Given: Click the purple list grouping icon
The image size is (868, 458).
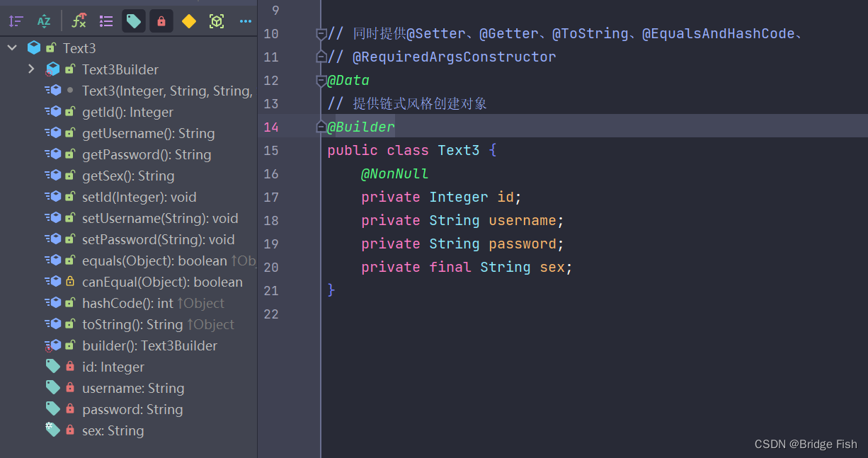Looking at the screenshot, I should point(106,21).
